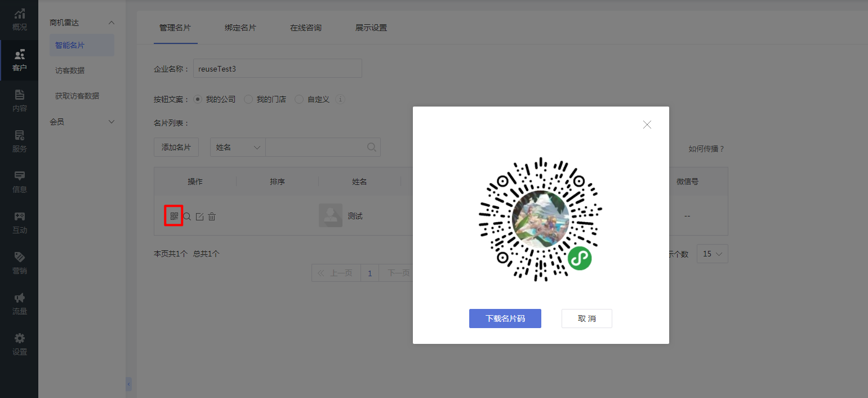Open the page size 15 dropdown
Viewport: 868px width, 398px height.
[x=713, y=254]
